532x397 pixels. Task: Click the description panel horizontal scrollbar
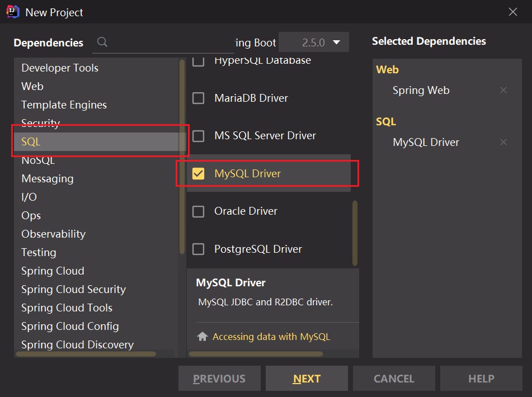pos(256,354)
